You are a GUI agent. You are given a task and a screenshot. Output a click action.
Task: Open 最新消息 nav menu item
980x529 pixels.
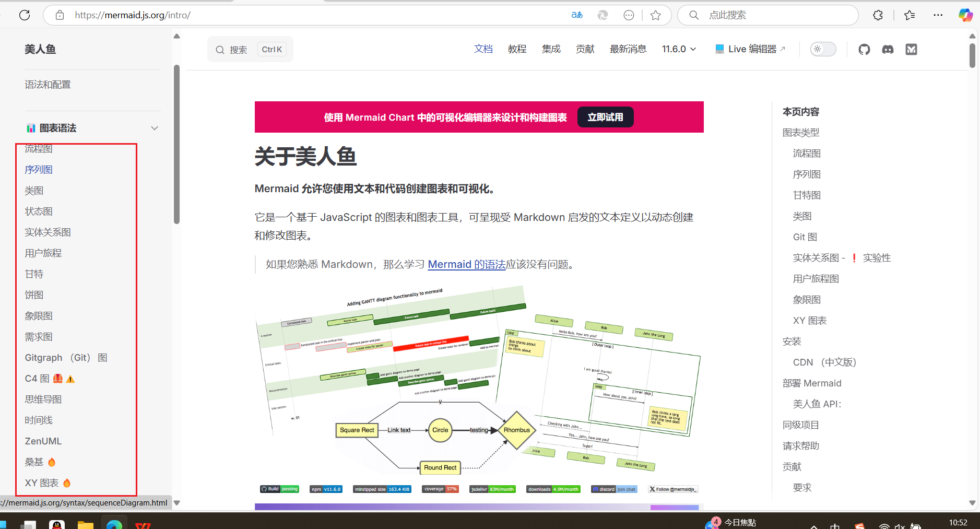(x=628, y=49)
